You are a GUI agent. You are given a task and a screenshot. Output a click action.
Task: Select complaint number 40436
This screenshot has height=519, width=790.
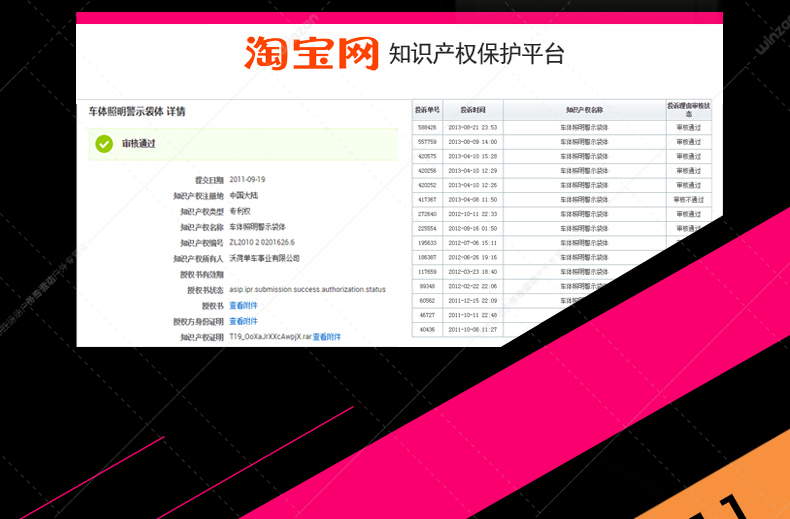pyautogui.click(x=427, y=330)
